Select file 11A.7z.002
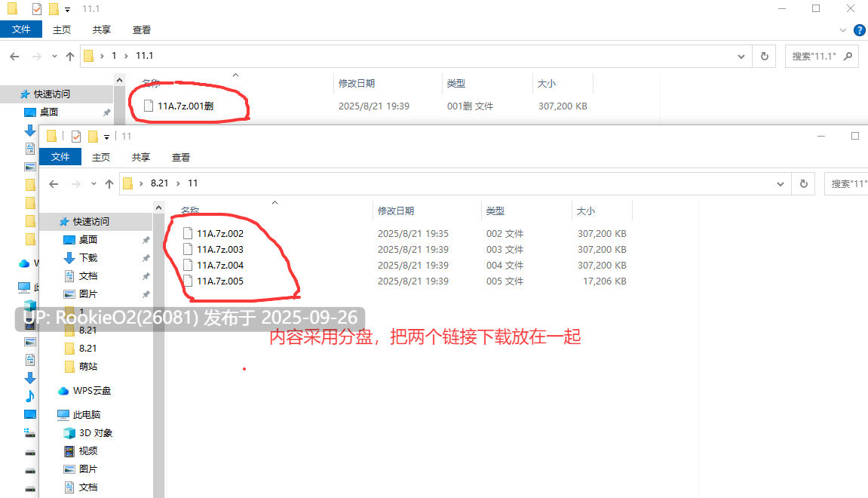Image resolution: width=868 pixels, height=498 pixels. (219, 234)
